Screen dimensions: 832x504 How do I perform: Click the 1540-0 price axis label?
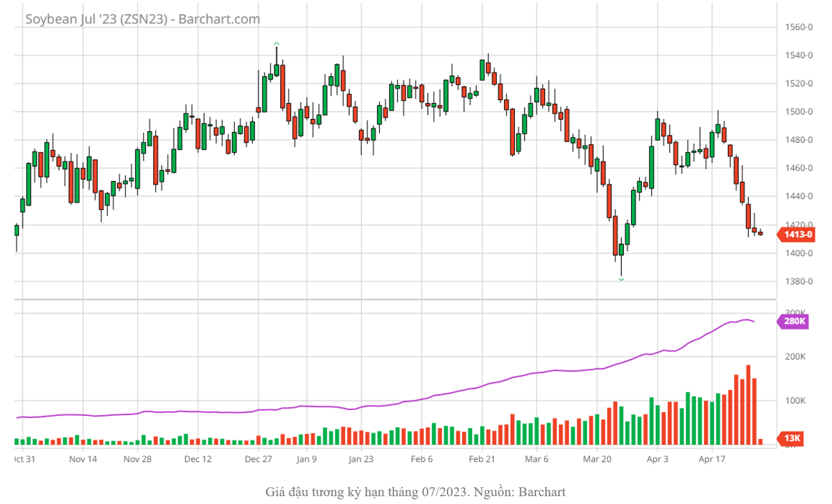(x=799, y=55)
